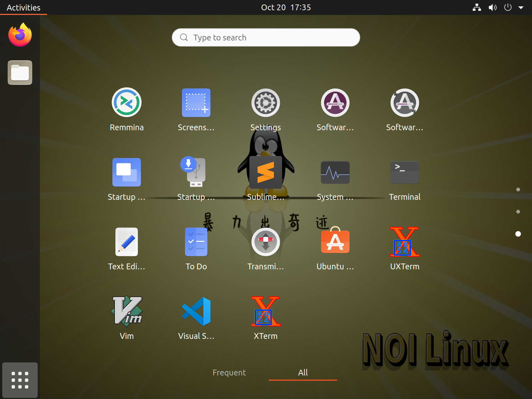Screen dimensions: 532x399
Task: Focus the Type to search field
Action: pos(266,37)
